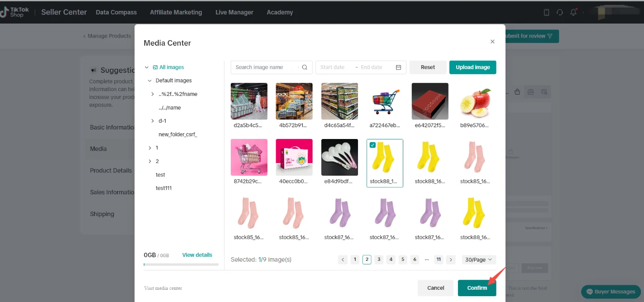Expand folder named 1
Image resolution: width=644 pixels, height=302 pixels.
(150, 148)
